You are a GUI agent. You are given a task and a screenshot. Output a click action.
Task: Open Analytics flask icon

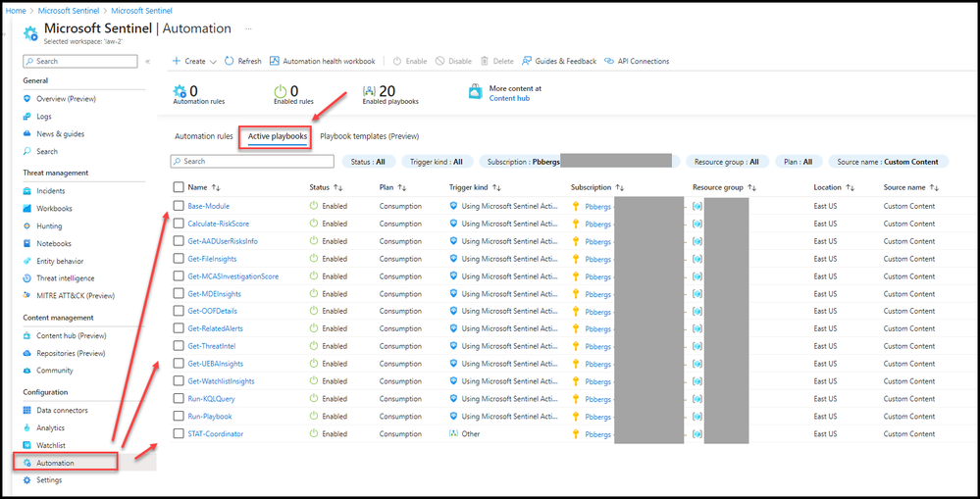tap(26, 427)
